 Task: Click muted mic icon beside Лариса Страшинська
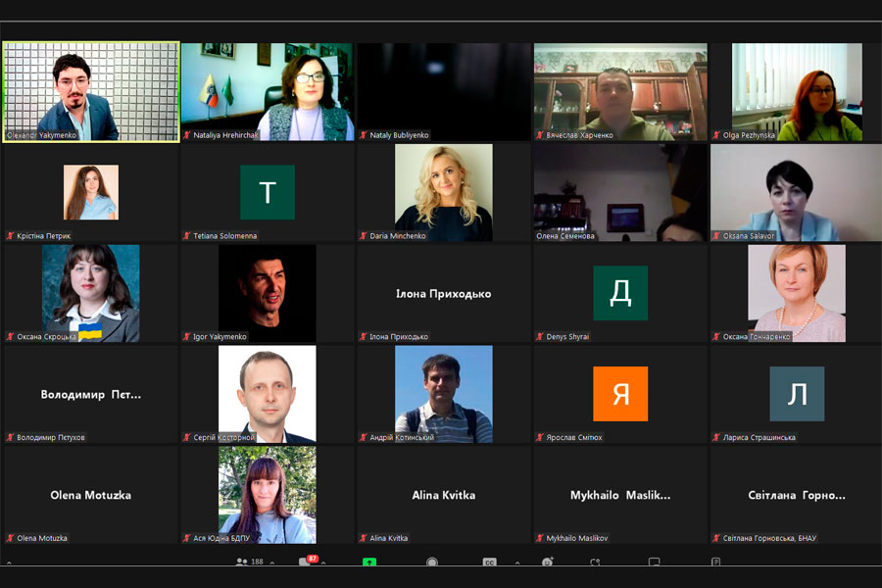click(716, 437)
